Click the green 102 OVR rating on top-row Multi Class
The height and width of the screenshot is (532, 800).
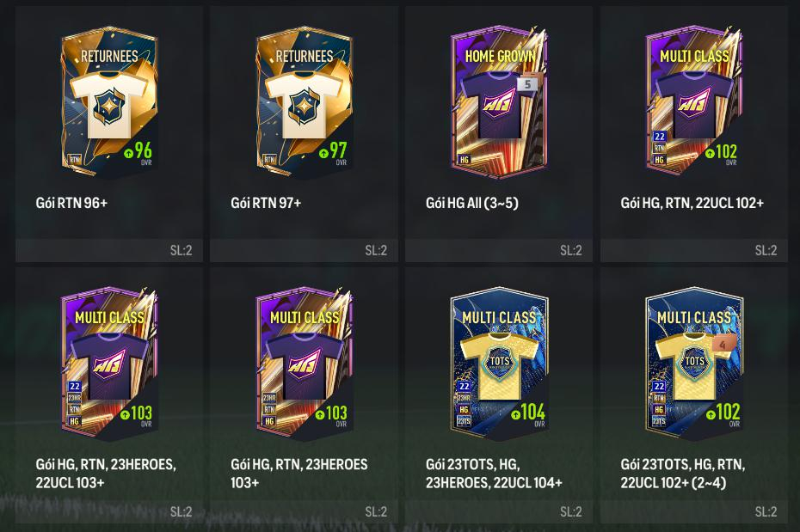point(722,152)
